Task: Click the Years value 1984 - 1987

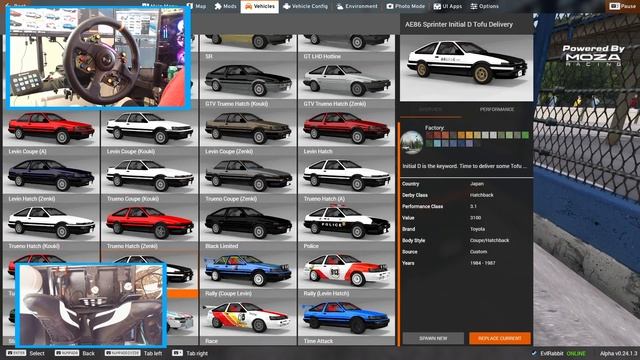Action: tap(482, 263)
